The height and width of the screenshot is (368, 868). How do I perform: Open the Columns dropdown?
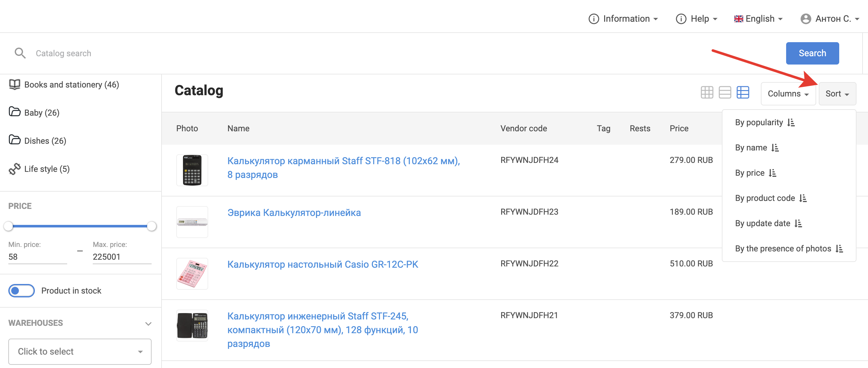pyautogui.click(x=788, y=94)
